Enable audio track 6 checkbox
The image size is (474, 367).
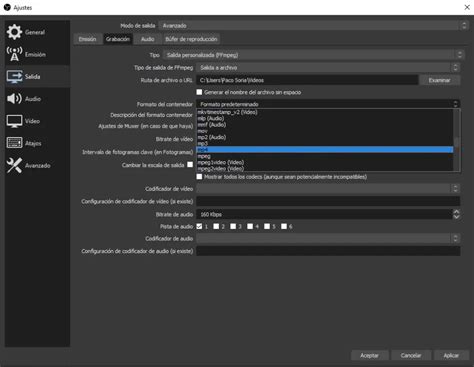click(284, 226)
